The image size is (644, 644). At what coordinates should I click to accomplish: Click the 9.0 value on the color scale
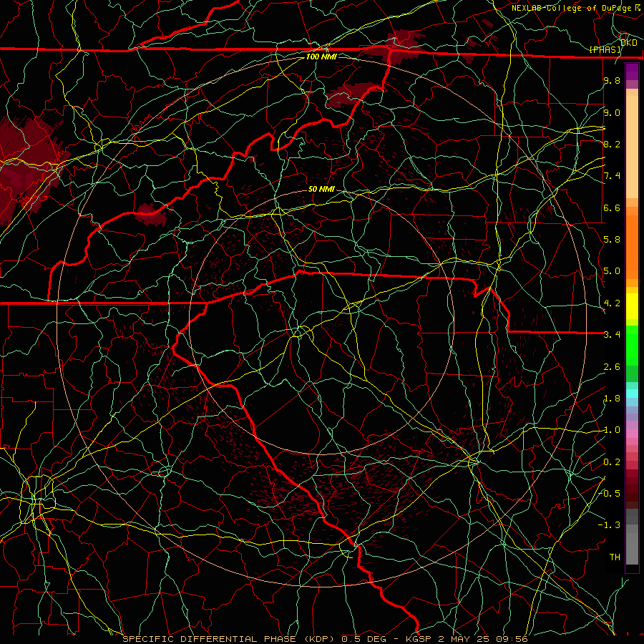click(x=612, y=112)
